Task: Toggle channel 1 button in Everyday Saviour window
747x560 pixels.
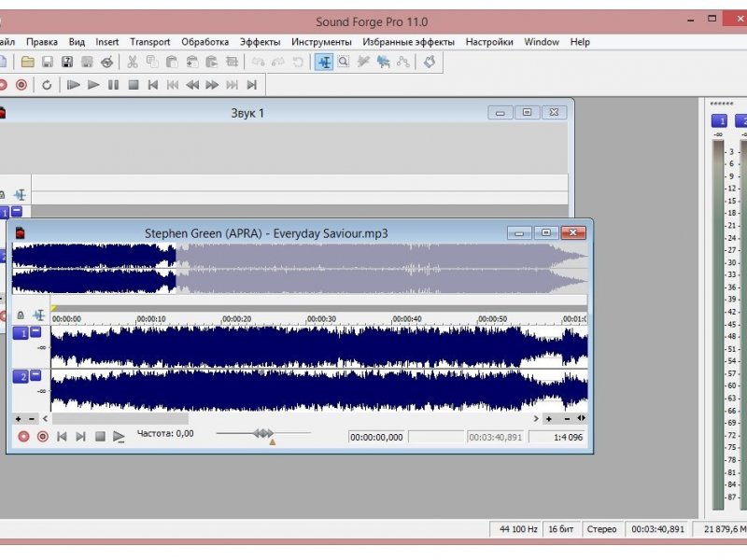Action: tap(20, 333)
